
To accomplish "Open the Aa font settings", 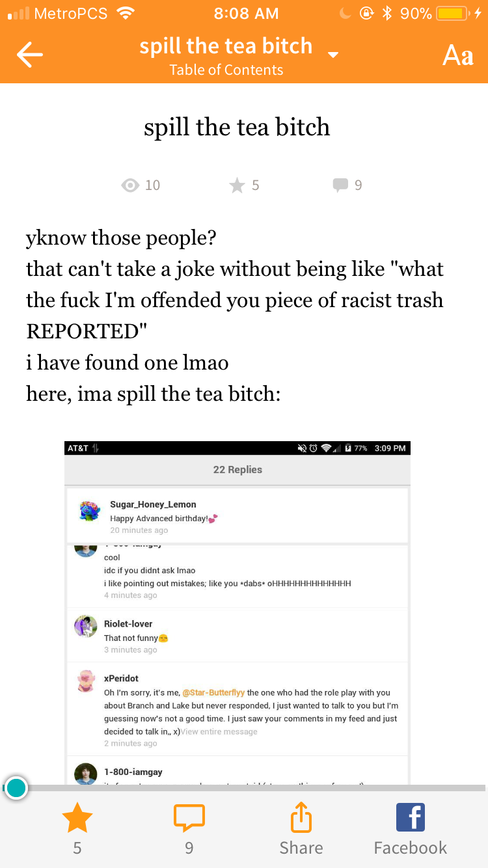I will (457, 56).
